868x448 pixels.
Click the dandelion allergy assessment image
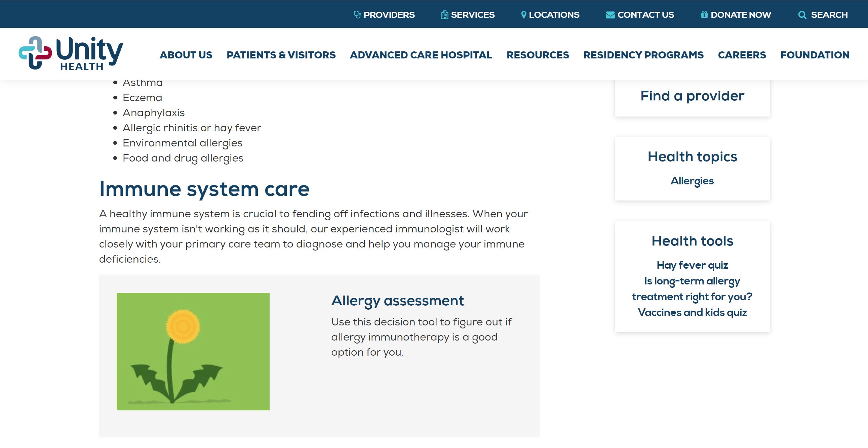pos(193,351)
